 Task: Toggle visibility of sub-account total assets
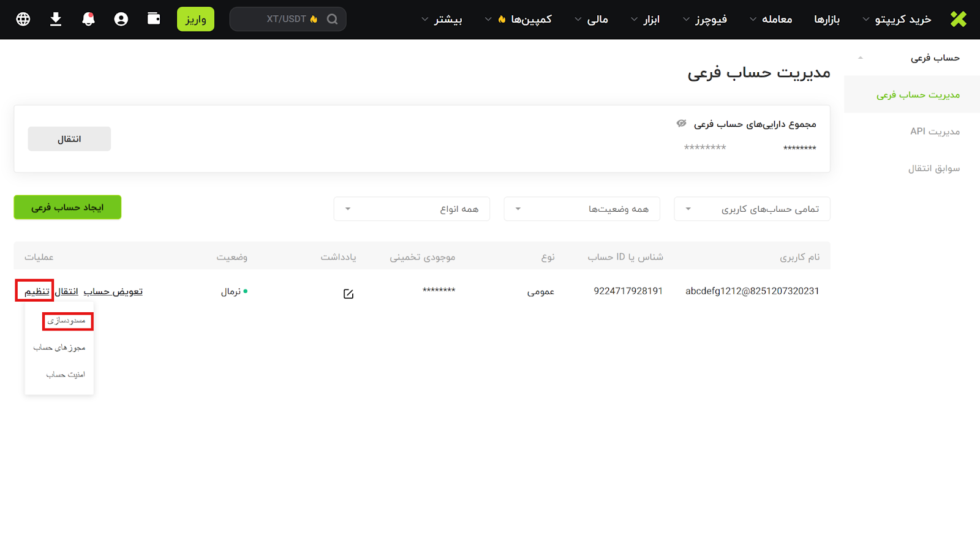[x=681, y=124]
